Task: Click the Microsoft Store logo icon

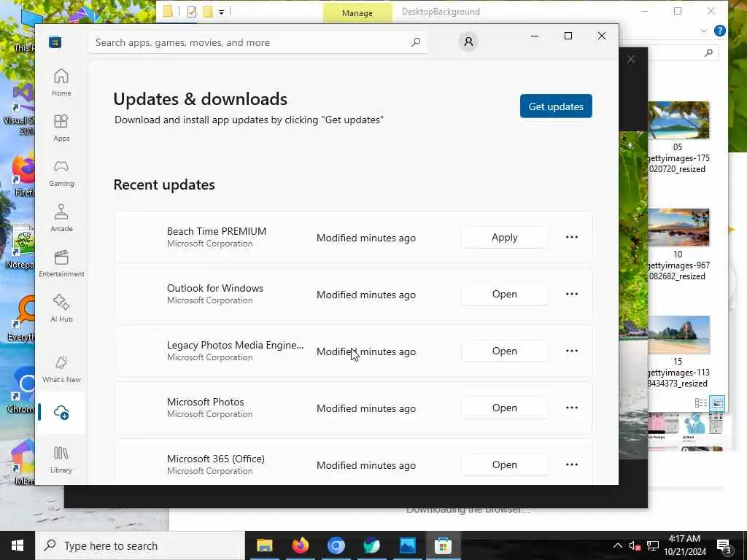Action: 55,42
